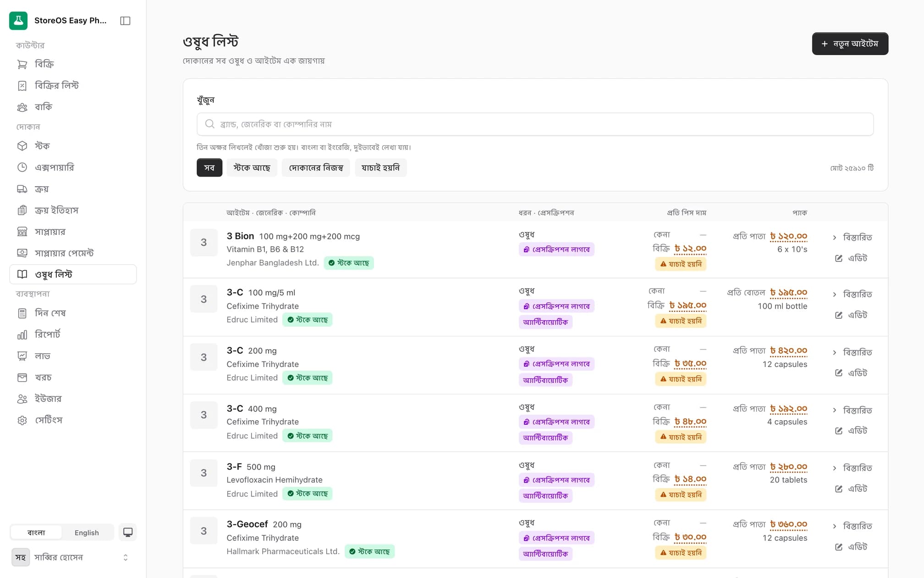Collapse the sidebar with the panel icon
This screenshot has width=924, height=578.
[x=125, y=21]
